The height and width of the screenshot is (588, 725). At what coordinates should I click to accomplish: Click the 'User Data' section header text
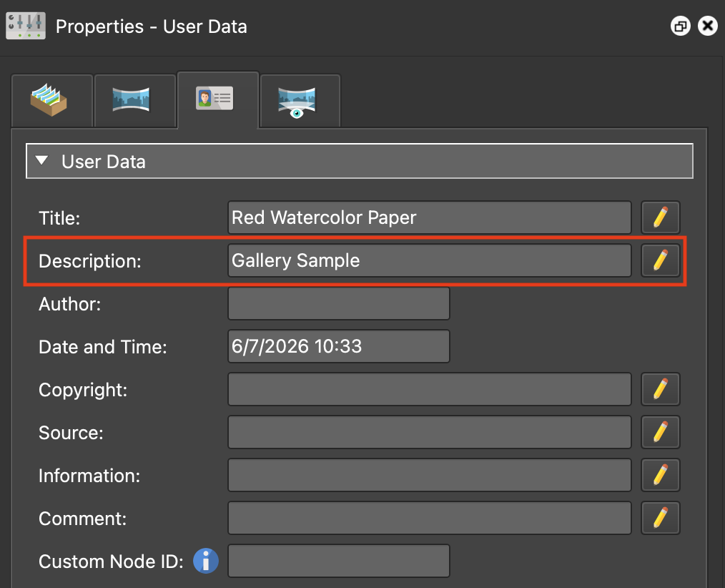(x=104, y=162)
